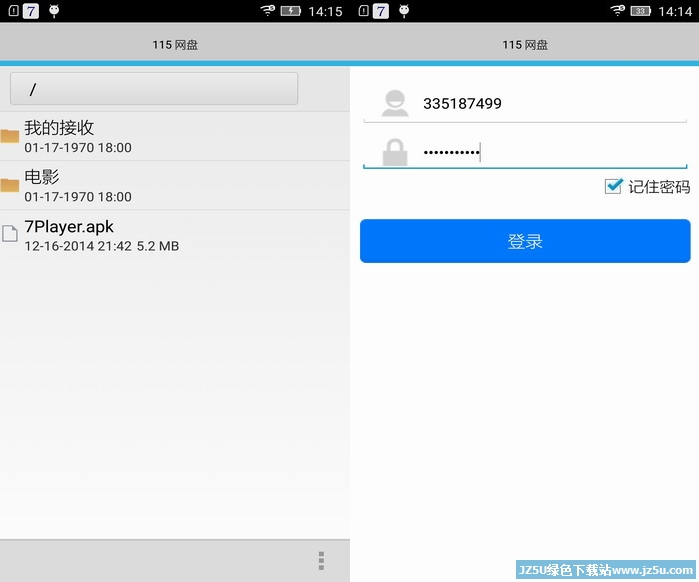The height and width of the screenshot is (582, 699).
Task: Tap the charging battery icon
Action: coord(291,11)
